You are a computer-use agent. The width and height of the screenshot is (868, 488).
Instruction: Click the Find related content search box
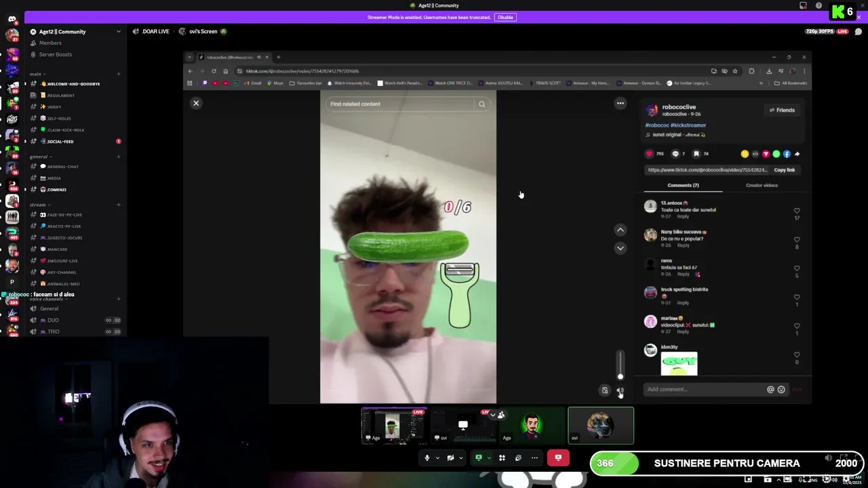click(400, 104)
